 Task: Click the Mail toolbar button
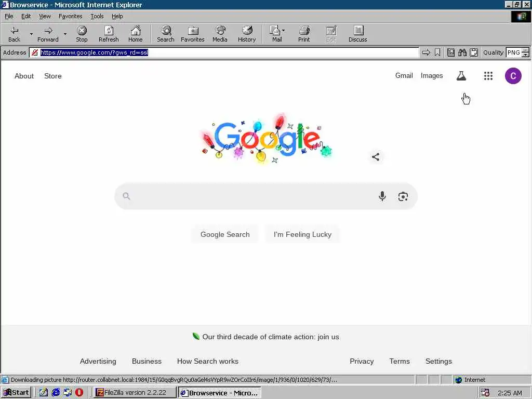coord(275,34)
